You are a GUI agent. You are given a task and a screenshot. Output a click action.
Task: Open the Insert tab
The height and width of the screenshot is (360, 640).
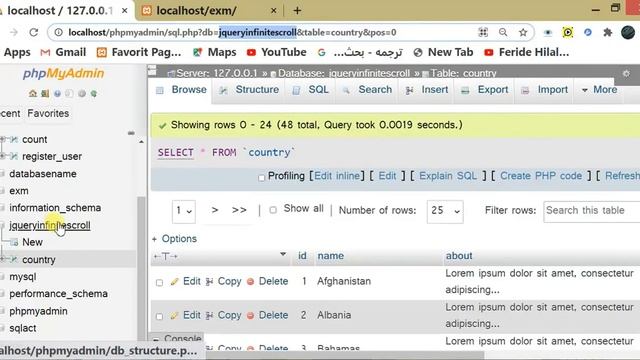(427, 90)
